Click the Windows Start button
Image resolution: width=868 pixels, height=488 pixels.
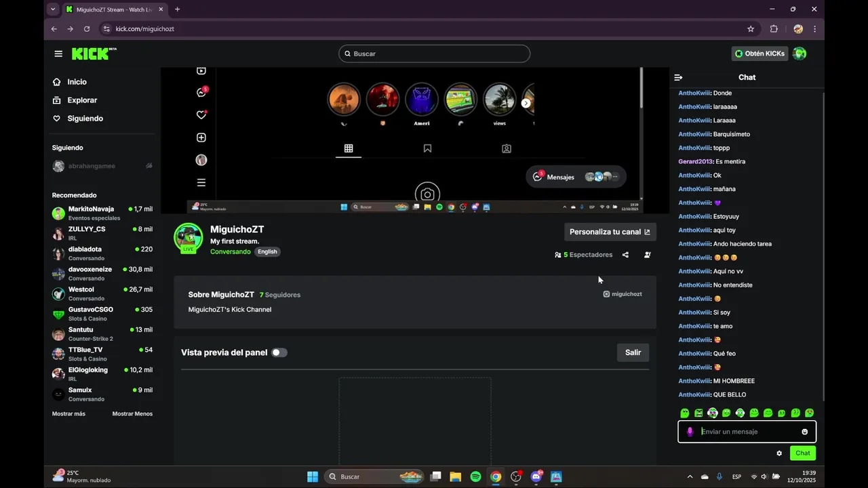[x=313, y=476]
